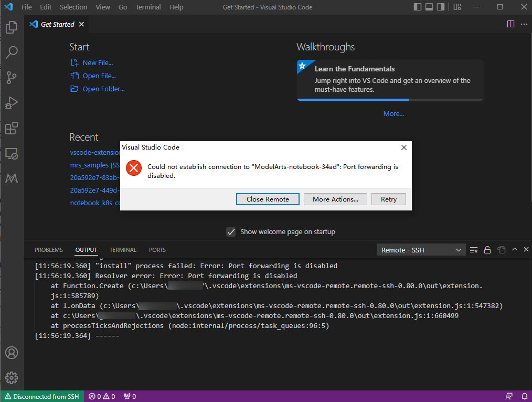Close the Get Started tab
532x402 pixels.
click(x=81, y=24)
